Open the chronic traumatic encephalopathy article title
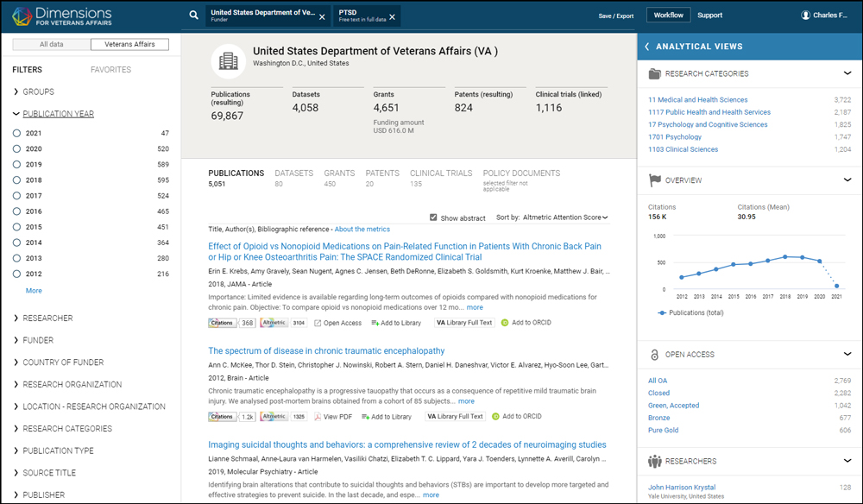This screenshot has width=863, height=504. pos(326,351)
